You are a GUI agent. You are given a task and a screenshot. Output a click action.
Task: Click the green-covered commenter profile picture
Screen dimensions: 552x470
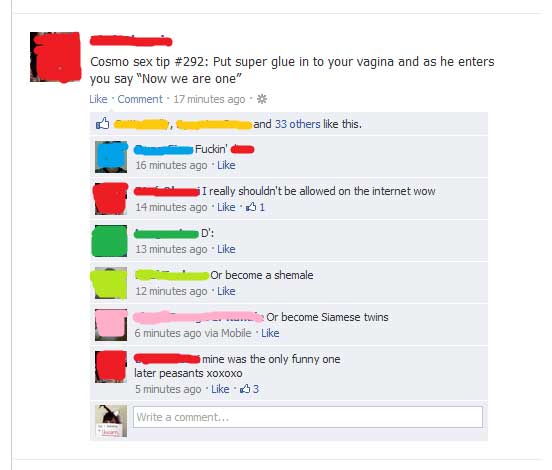click(111, 241)
